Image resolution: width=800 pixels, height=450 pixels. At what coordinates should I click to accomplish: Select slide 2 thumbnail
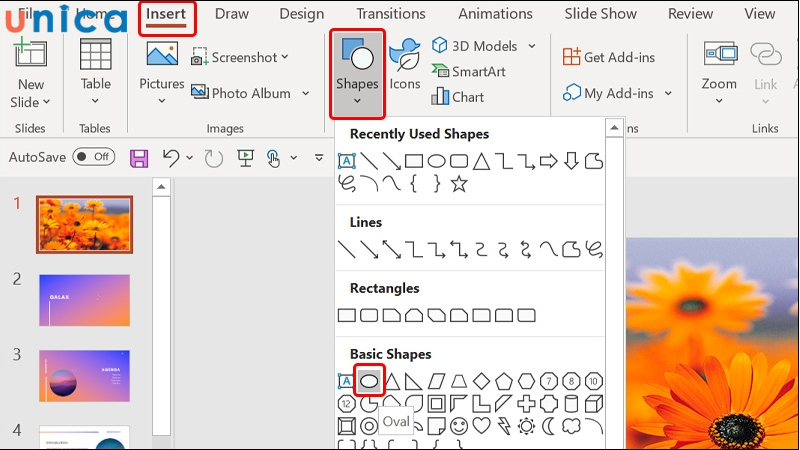(x=84, y=300)
